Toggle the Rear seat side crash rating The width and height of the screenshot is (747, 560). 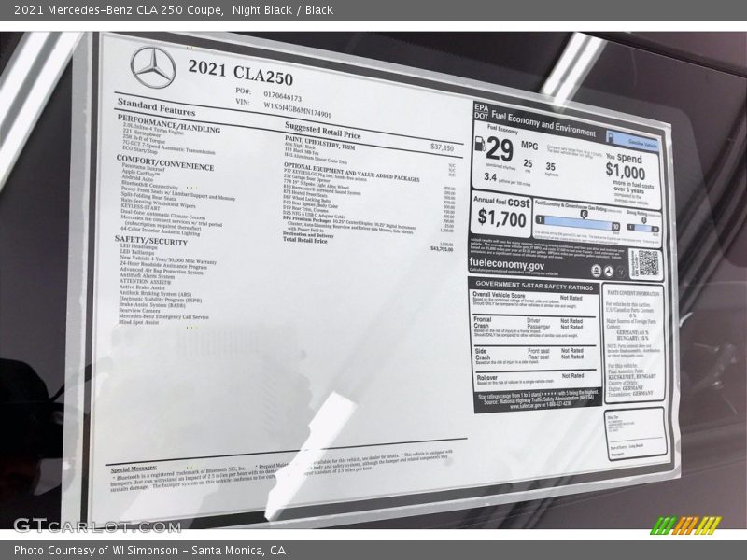pyautogui.click(x=572, y=356)
